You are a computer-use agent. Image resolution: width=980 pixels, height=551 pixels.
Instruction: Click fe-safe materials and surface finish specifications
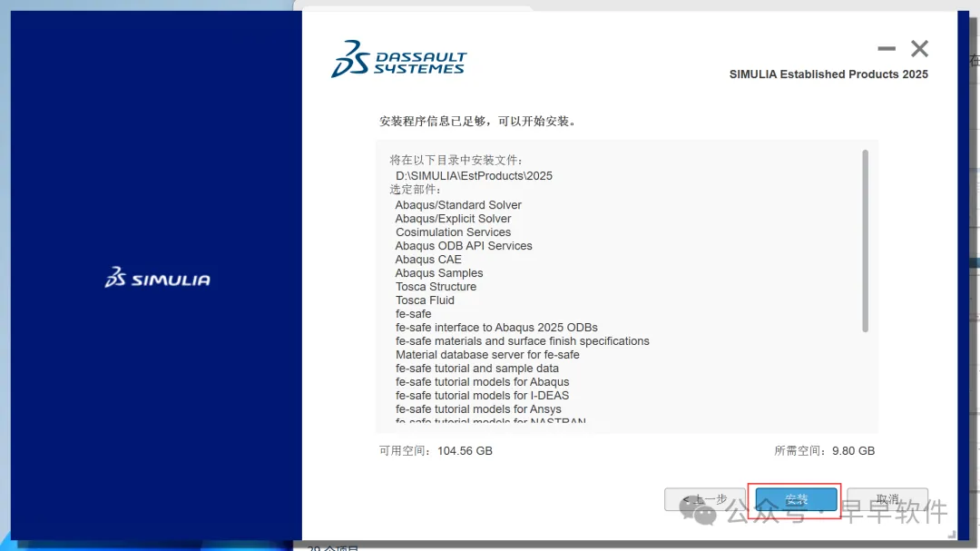click(523, 341)
